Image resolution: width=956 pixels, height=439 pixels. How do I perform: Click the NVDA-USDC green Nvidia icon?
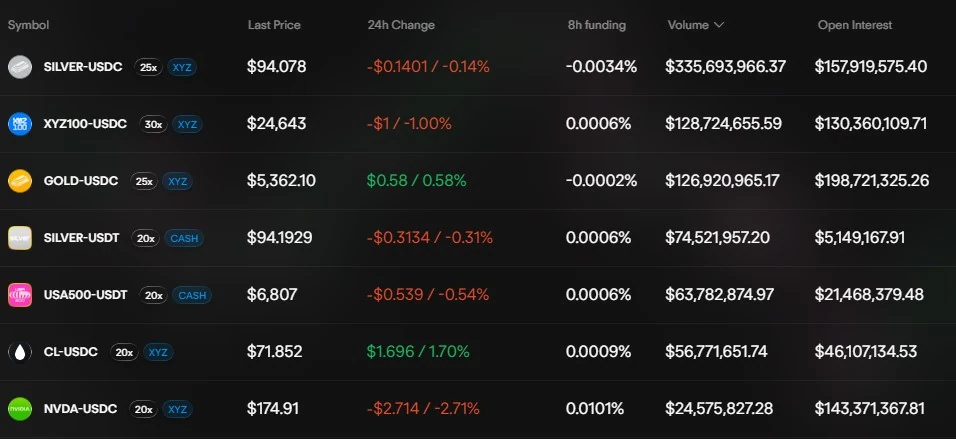pyautogui.click(x=19, y=409)
